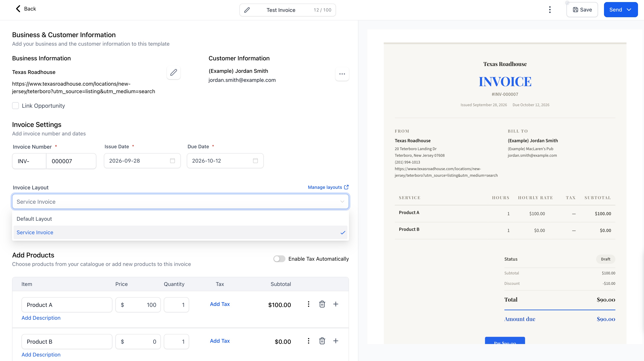Delete the Product B row

tap(322, 341)
